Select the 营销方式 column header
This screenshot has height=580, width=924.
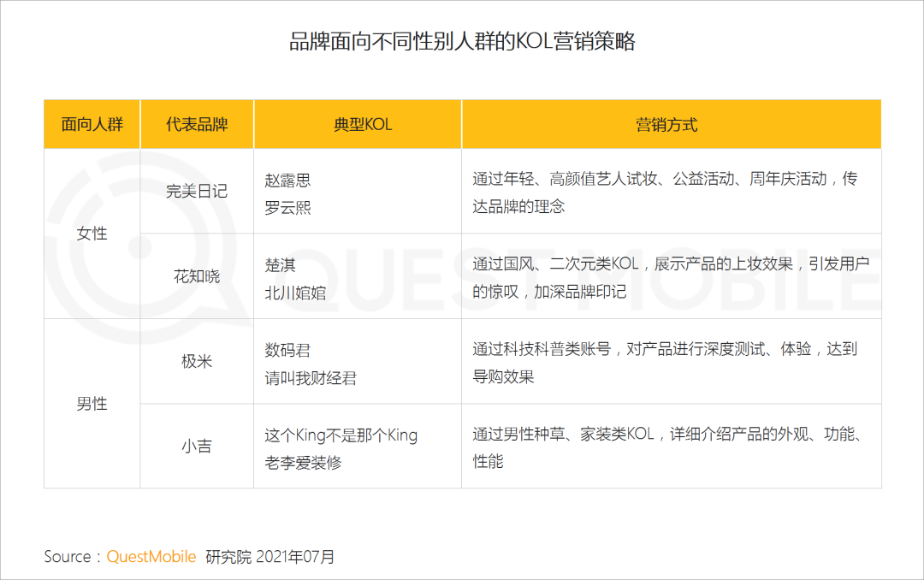pos(672,124)
